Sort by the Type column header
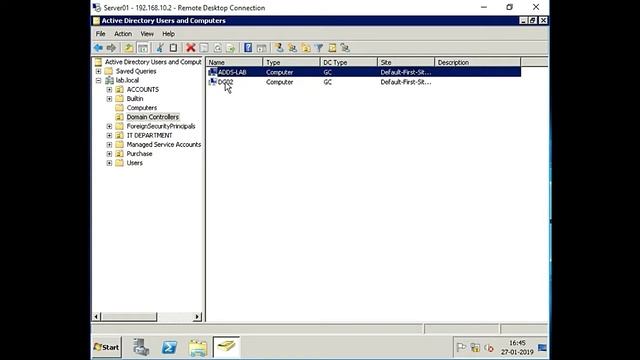This screenshot has height=360, width=640. pos(291,62)
